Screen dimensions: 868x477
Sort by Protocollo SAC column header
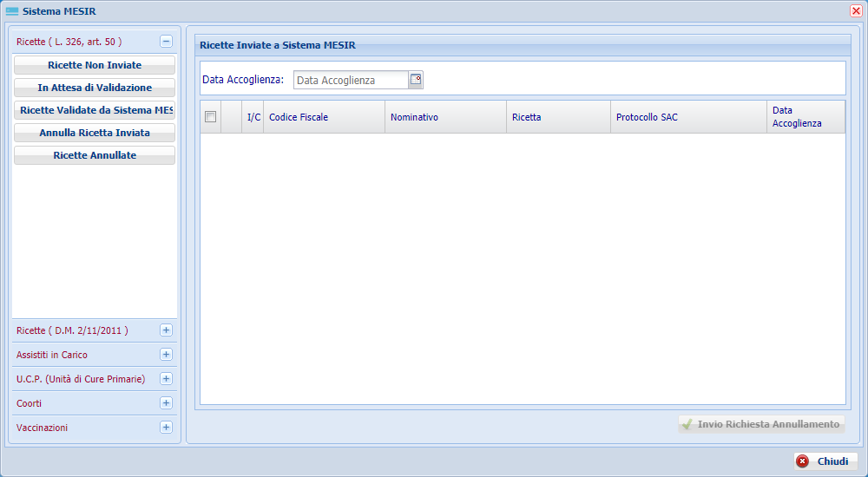tap(688, 117)
